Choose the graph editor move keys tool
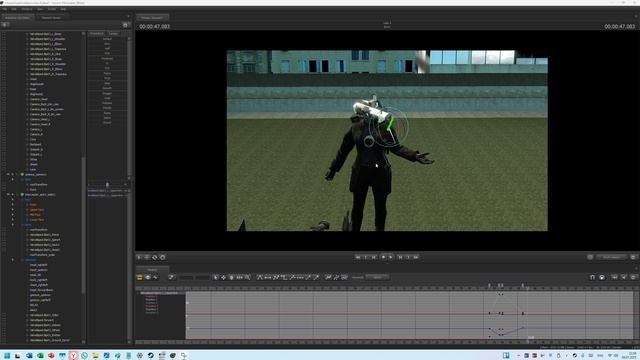Screen dimensions: 640x360 point(224,278)
